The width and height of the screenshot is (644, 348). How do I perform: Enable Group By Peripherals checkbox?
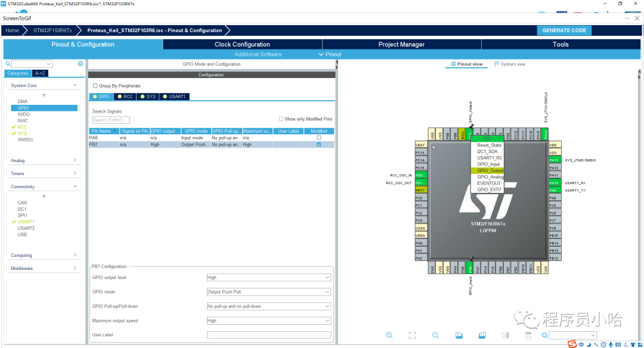click(95, 86)
